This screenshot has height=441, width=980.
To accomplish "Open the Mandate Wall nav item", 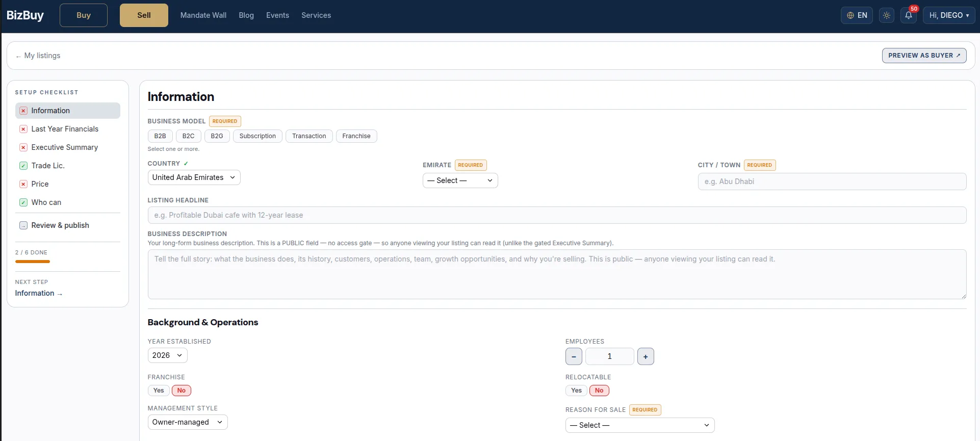I will click(203, 15).
